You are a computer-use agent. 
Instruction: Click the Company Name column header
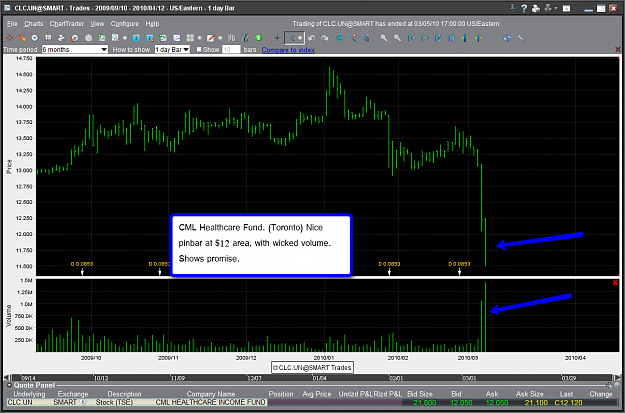click(x=211, y=394)
